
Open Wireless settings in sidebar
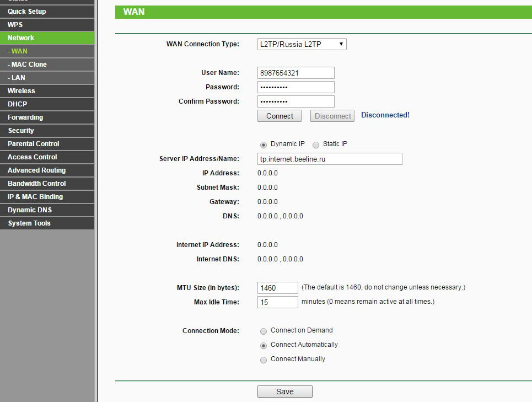click(x=22, y=91)
